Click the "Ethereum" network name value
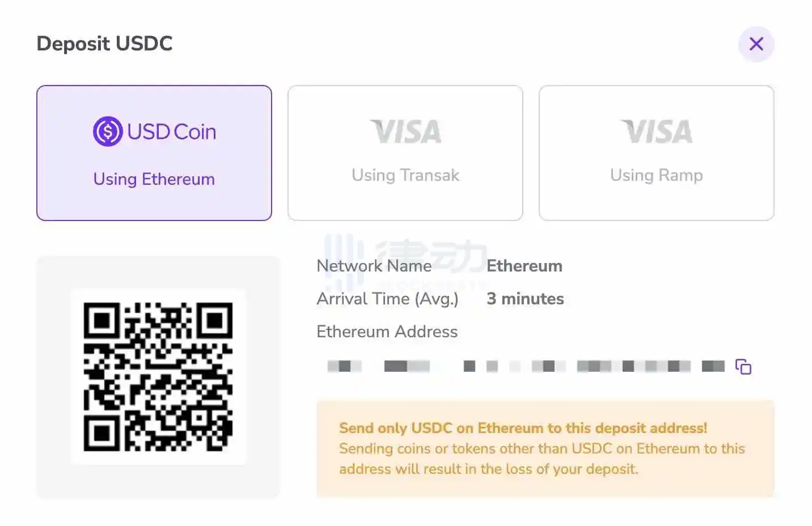Screen dimensions: 812x526 (x=524, y=266)
